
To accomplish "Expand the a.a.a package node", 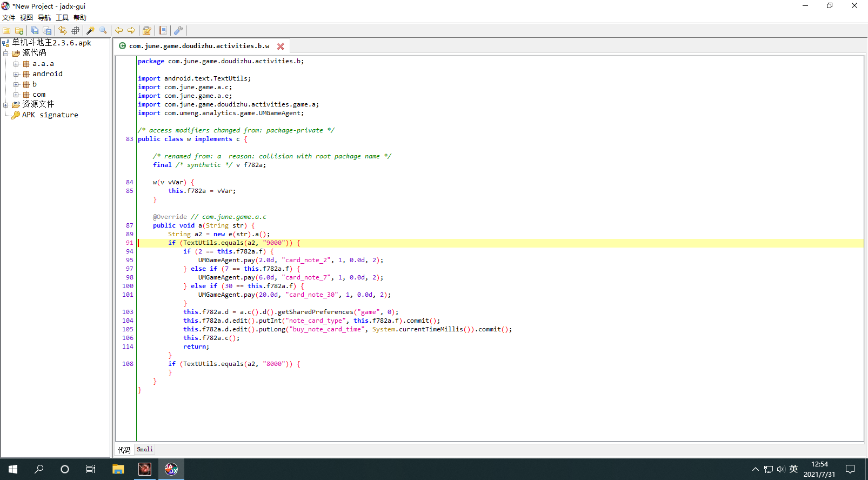I will pyautogui.click(x=16, y=64).
